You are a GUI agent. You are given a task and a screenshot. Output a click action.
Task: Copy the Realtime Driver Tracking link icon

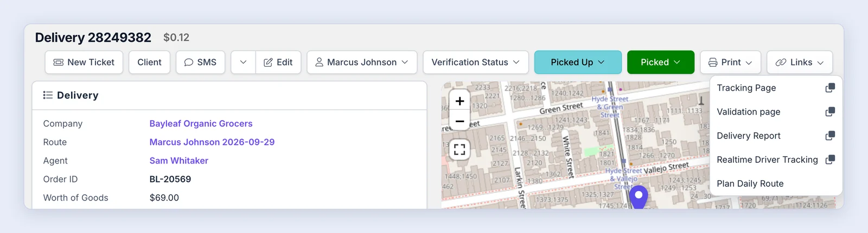[x=830, y=160]
